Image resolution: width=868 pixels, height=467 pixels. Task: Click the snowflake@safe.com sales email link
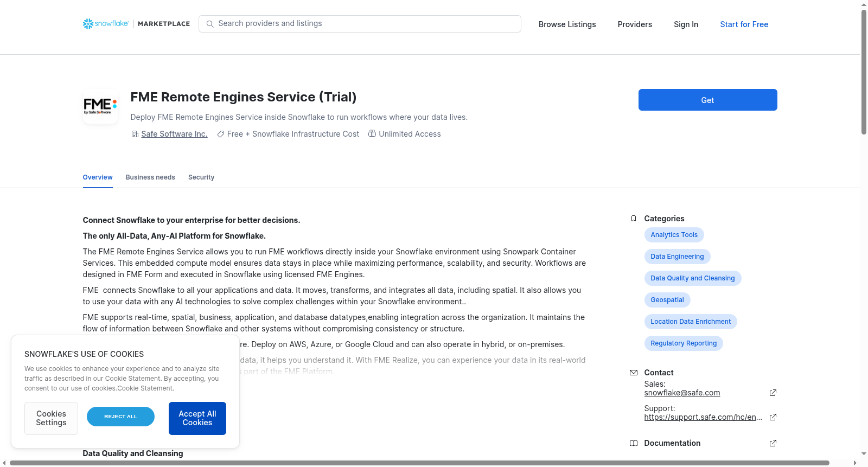[682, 393]
